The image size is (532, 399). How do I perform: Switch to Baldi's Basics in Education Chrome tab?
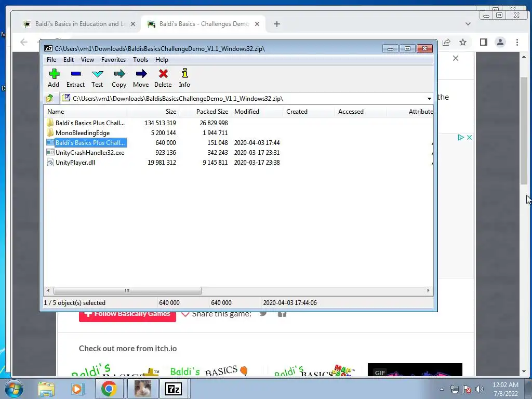tap(80, 24)
